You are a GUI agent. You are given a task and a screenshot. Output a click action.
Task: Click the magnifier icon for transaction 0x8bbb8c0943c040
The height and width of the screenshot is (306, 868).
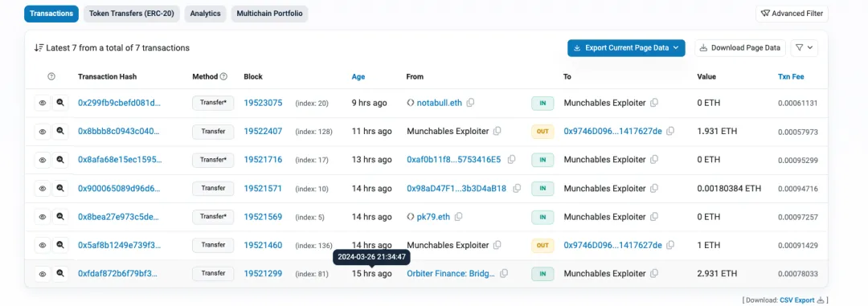click(60, 132)
